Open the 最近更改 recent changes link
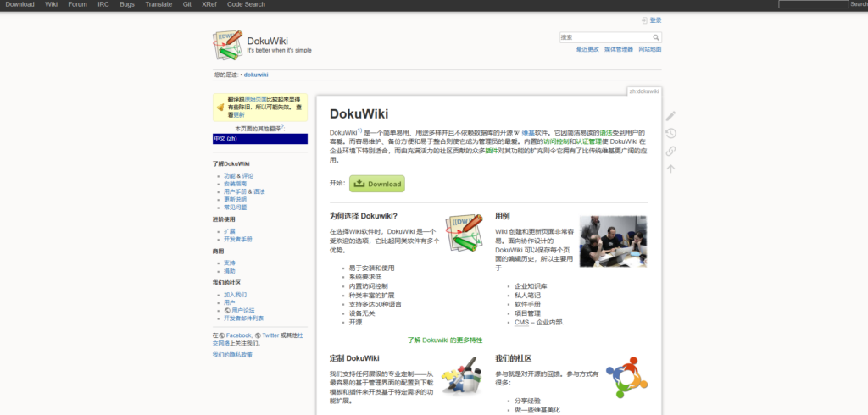Viewport: 868px width, 415px height. (x=587, y=49)
